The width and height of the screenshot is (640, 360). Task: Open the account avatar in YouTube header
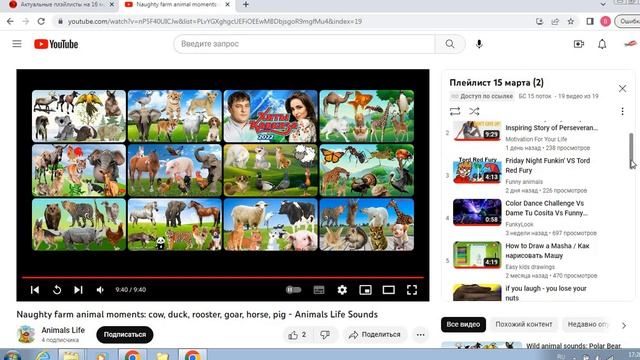(630, 44)
